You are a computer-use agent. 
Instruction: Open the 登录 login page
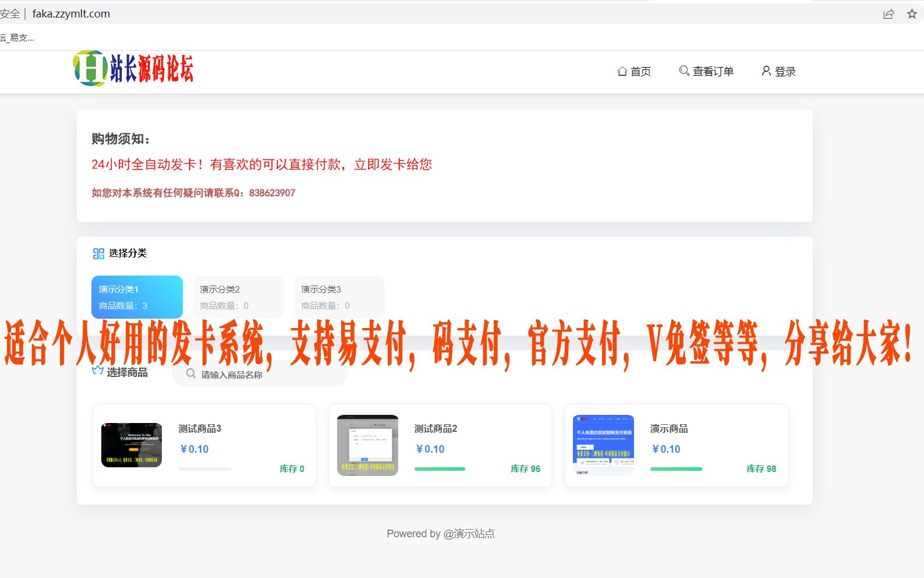tap(785, 71)
